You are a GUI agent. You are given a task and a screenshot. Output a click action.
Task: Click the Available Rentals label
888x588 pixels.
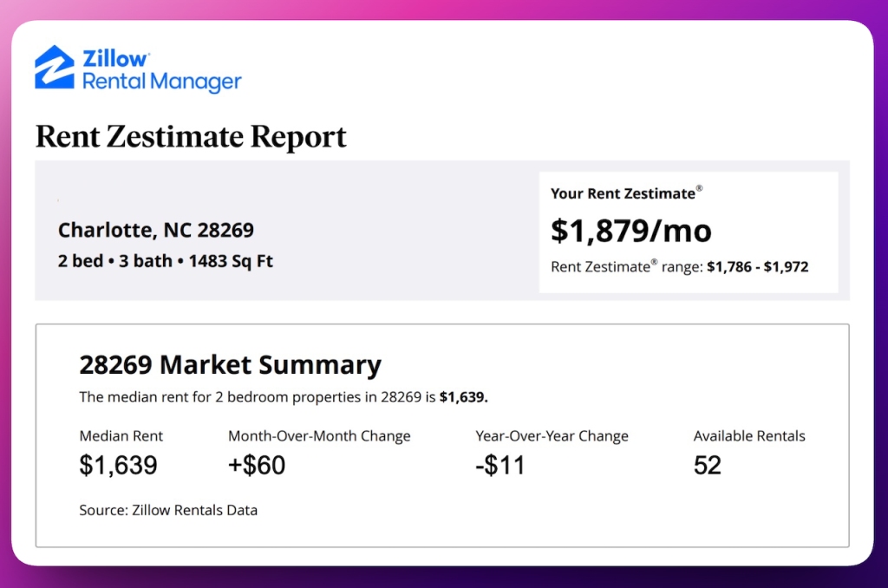point(749,436)
